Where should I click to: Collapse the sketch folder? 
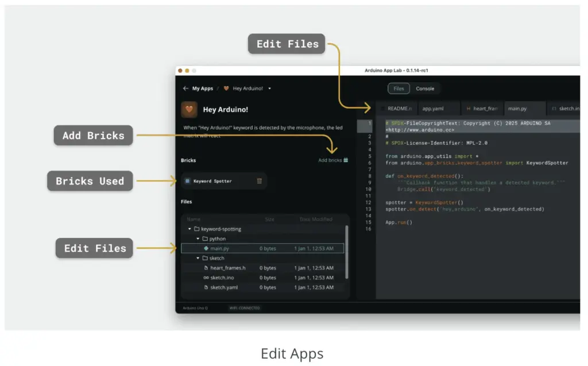[198, 258]
